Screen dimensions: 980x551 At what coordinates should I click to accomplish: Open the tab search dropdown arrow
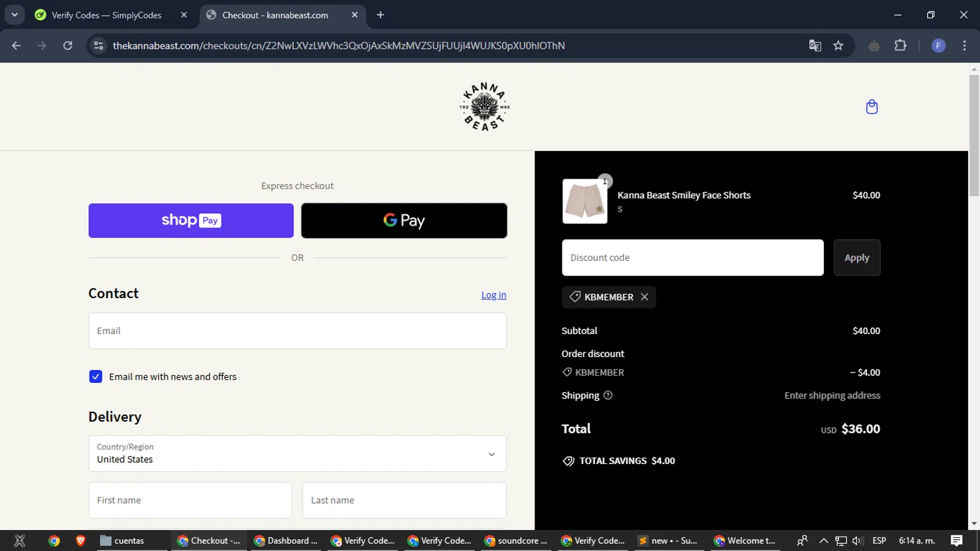click(x=14, y=15)
